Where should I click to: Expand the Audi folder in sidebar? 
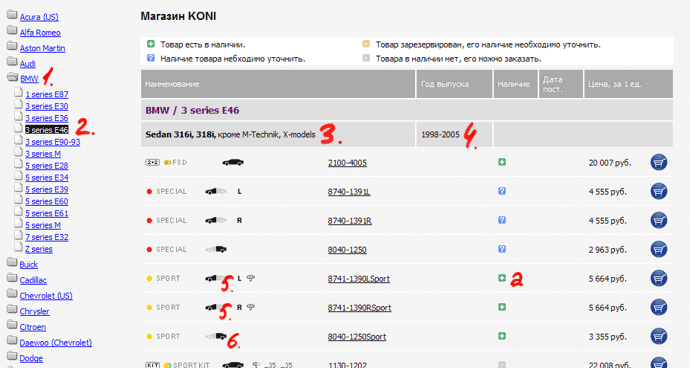tap(12, 62)
